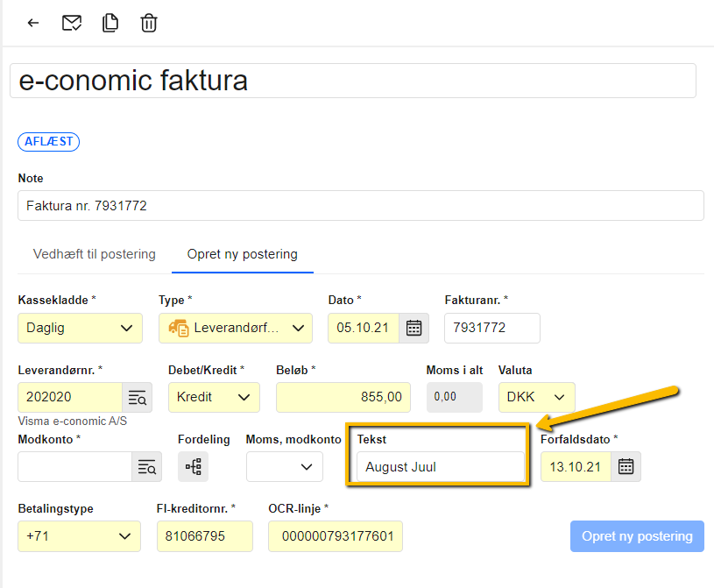Click the Modkonto search lookup icon

click(147, 467)
